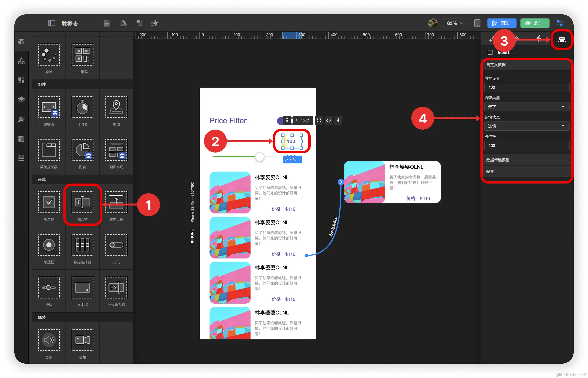Image resolution: width=588 pixels, height=378 pixels.
Task: Select the 二维码 QR code component
Action: click(82, 55)
